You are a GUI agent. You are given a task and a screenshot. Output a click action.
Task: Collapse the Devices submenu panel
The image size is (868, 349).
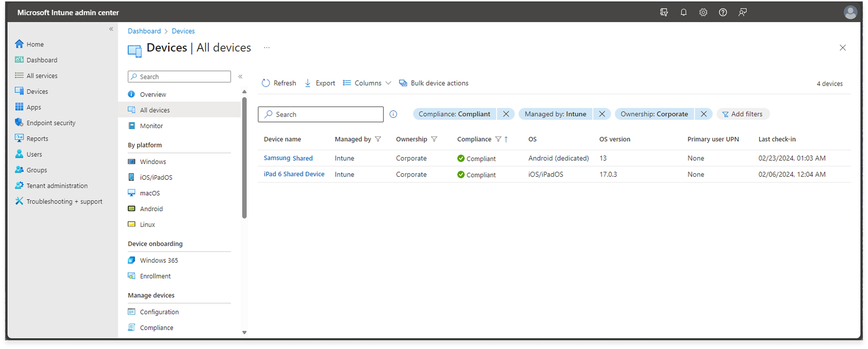(x=240, y=77)
